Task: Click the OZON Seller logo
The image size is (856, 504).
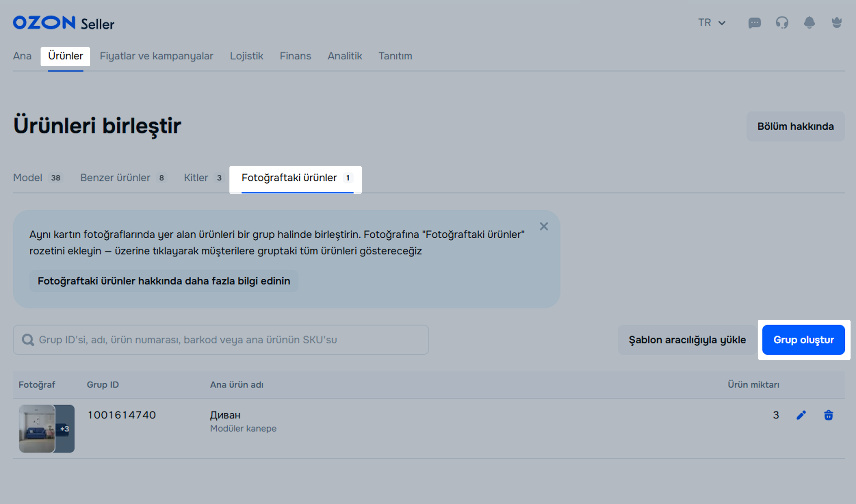Action: coord(64,23)
